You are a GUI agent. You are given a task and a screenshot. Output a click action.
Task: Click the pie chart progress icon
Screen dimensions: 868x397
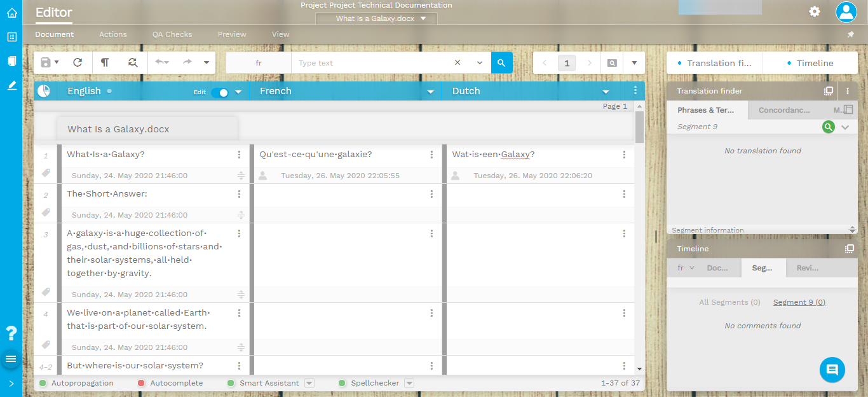tap(43, 91)
